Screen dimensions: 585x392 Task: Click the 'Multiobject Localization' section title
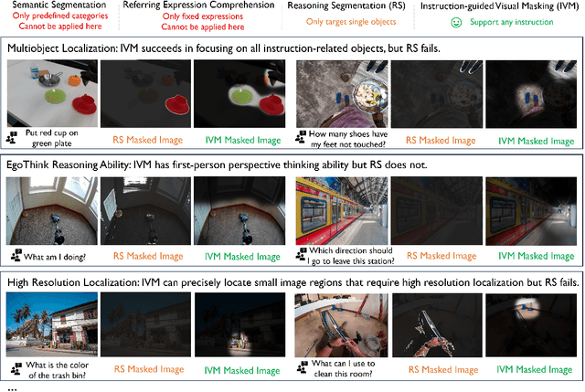pyautogui.click(x=62, y=48)
